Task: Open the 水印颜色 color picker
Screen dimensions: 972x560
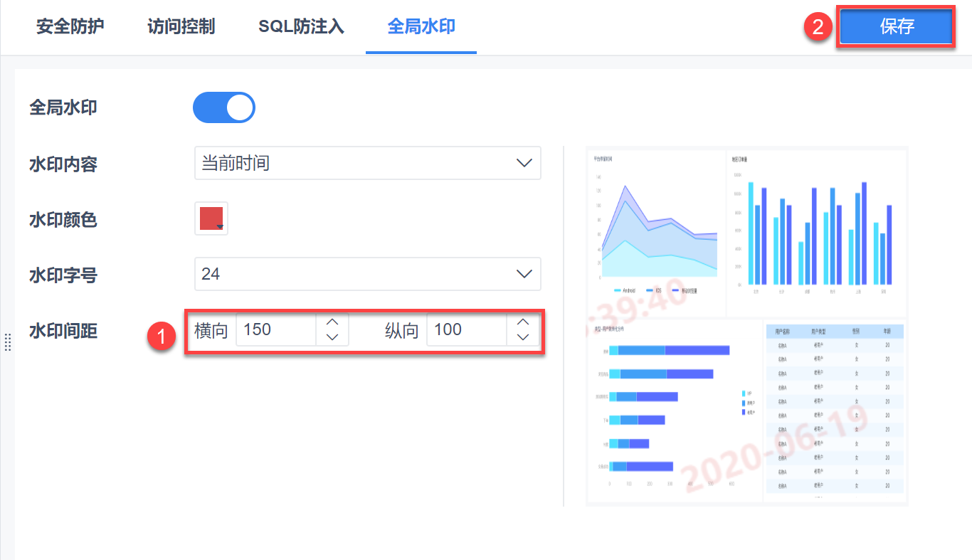Action: [x=211, y=218]
